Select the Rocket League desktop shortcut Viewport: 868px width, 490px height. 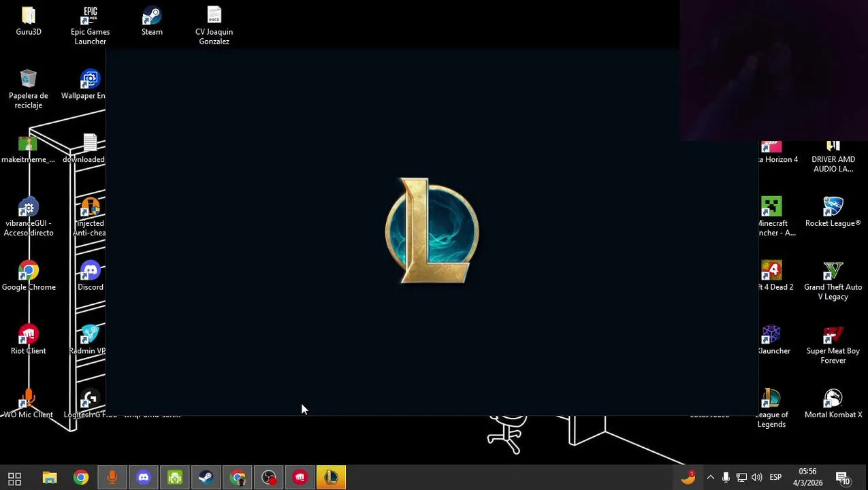[x=833, y=212]
